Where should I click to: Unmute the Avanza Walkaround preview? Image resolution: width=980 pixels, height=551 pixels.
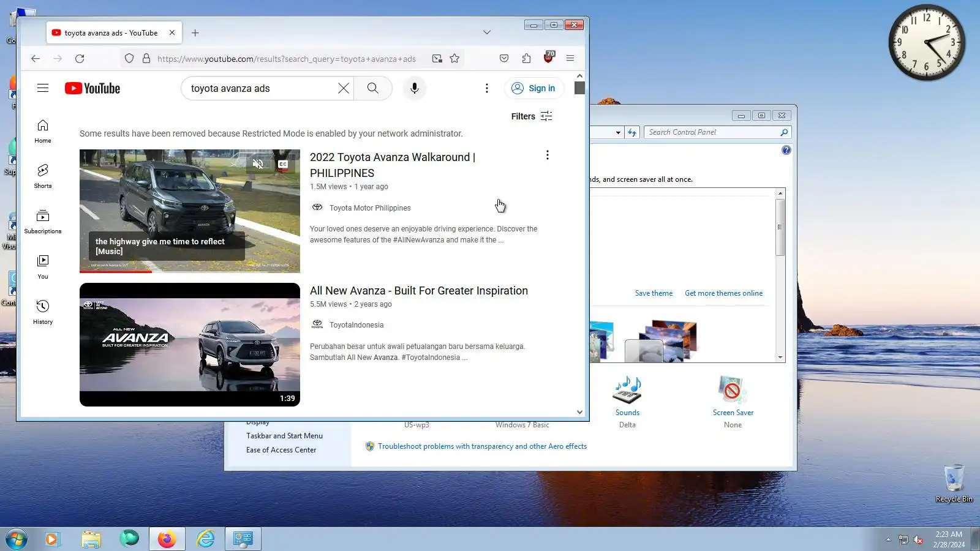[x=258, y=164]
